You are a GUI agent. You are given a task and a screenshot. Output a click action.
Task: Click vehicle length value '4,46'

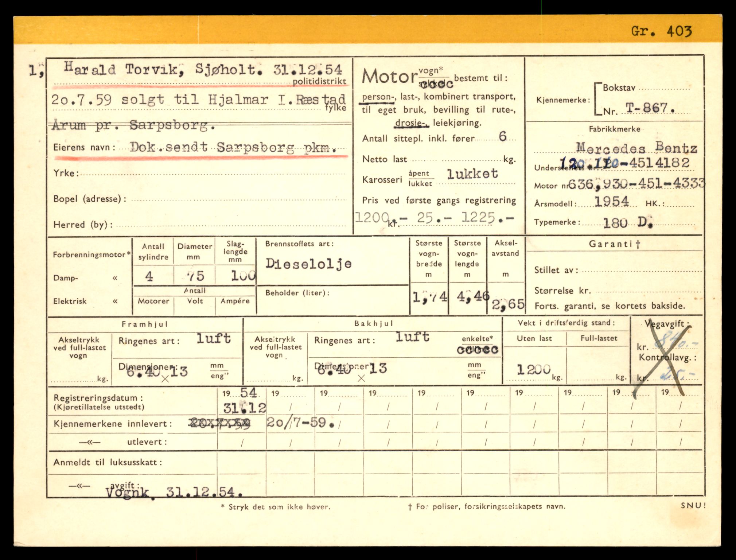tap(473, 296)
